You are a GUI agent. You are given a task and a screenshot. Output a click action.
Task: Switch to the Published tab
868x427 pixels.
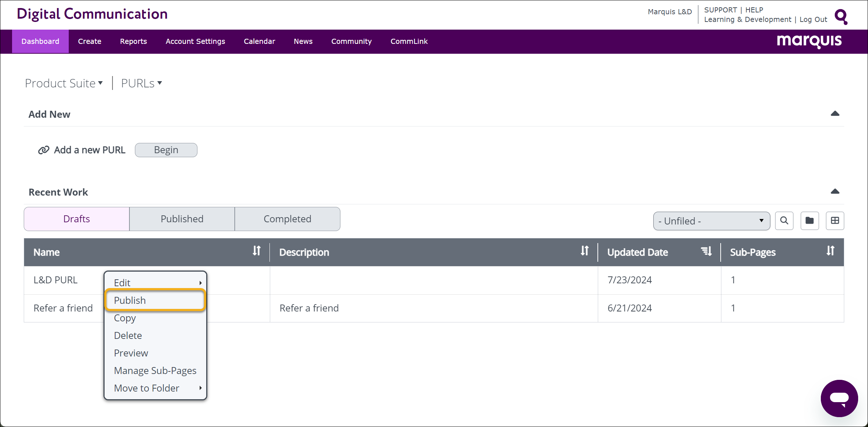(x=182, y=219)
